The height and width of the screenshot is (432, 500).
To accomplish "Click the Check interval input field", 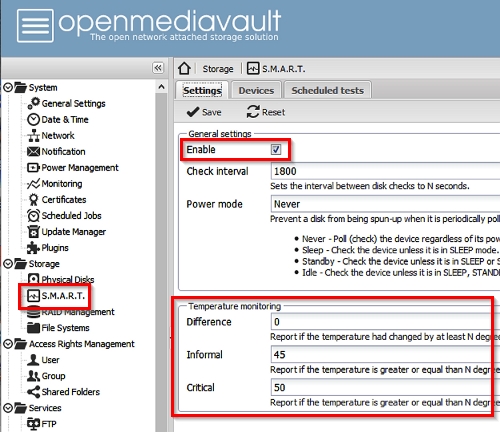I will (x=385, y=171).
